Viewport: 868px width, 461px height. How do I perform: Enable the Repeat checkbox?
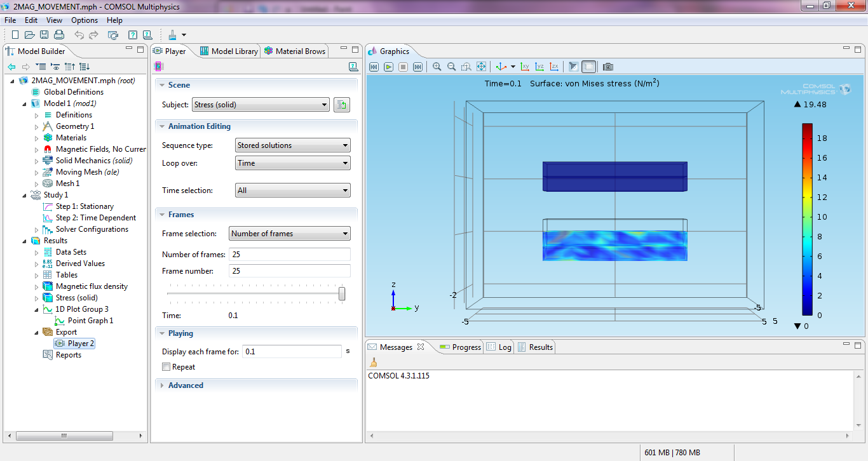coord(166,367)
